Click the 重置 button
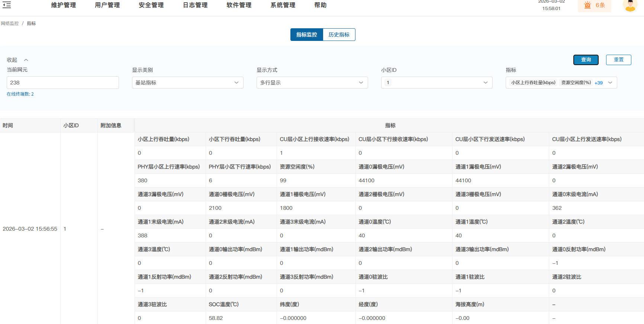This screenshot has height=324, width=644. coord(618,60)
